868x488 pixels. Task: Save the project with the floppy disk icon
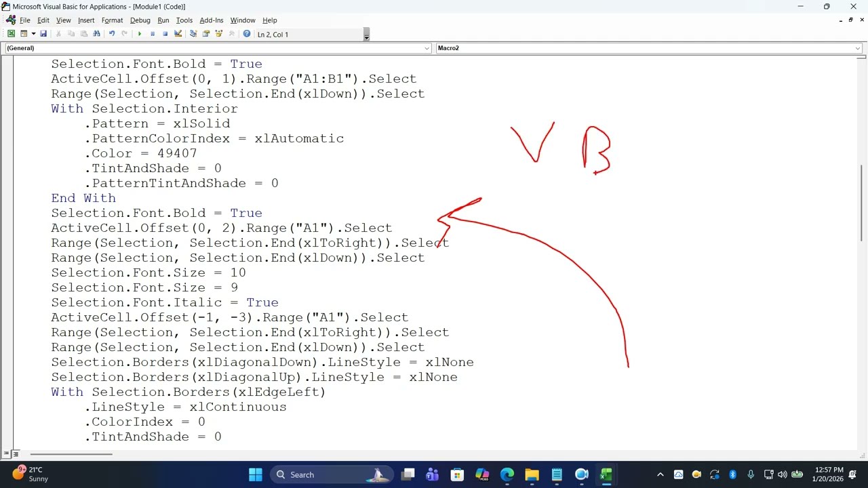click(43, 34)
